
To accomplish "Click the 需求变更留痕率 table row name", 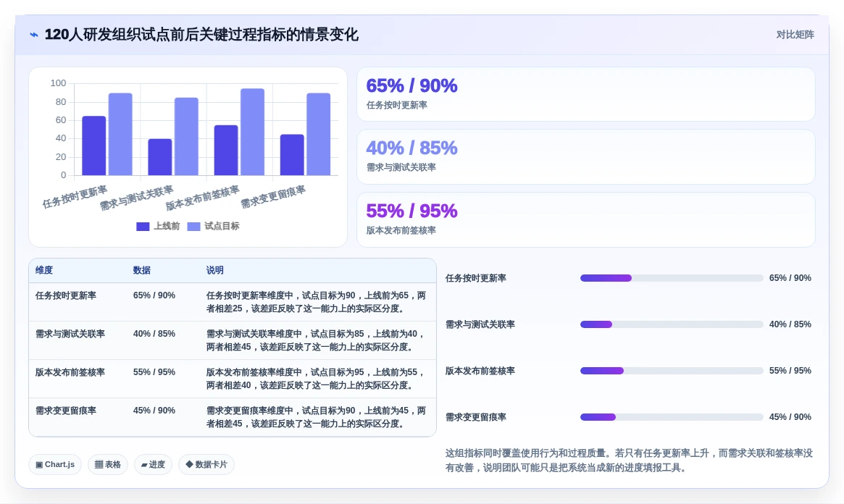I will click(x=66, y=411).
